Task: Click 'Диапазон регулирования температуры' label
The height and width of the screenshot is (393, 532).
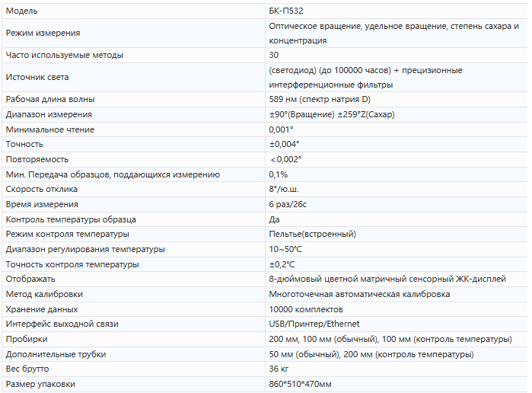Action: coord(85,249)
